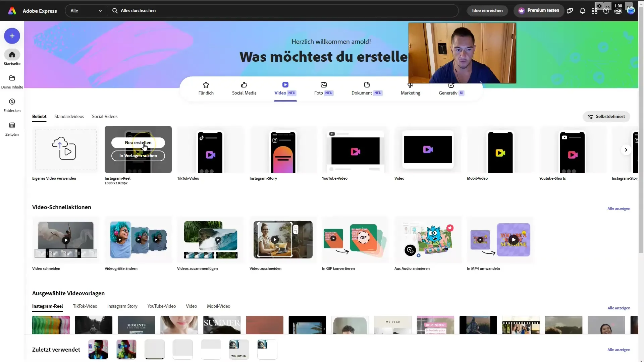Open the user profile avatar
Viewport: 644px width, 362px height.
point(631,11)
